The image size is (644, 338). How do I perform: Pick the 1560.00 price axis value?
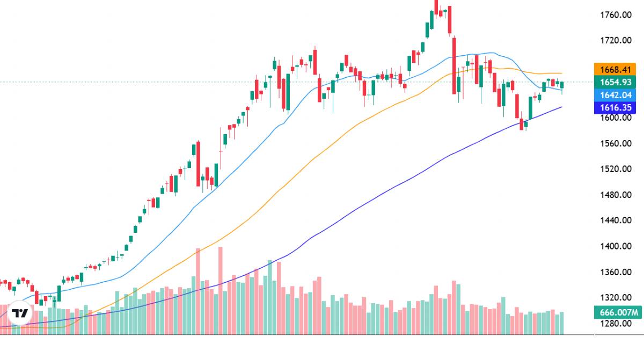[615, 143]
